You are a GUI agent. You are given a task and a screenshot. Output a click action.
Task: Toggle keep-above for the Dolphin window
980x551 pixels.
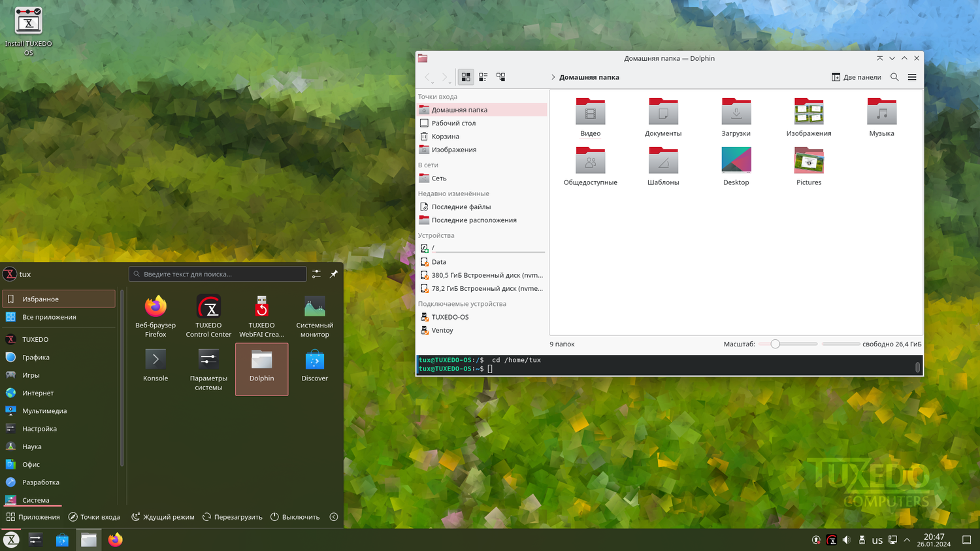click(880, 58)
